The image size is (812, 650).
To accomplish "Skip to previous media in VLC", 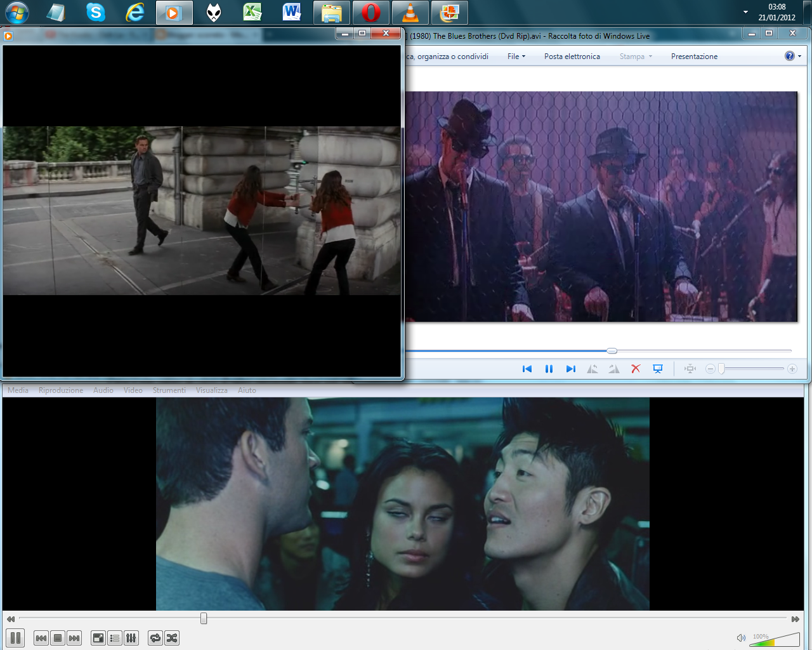I will coord(41,638).
